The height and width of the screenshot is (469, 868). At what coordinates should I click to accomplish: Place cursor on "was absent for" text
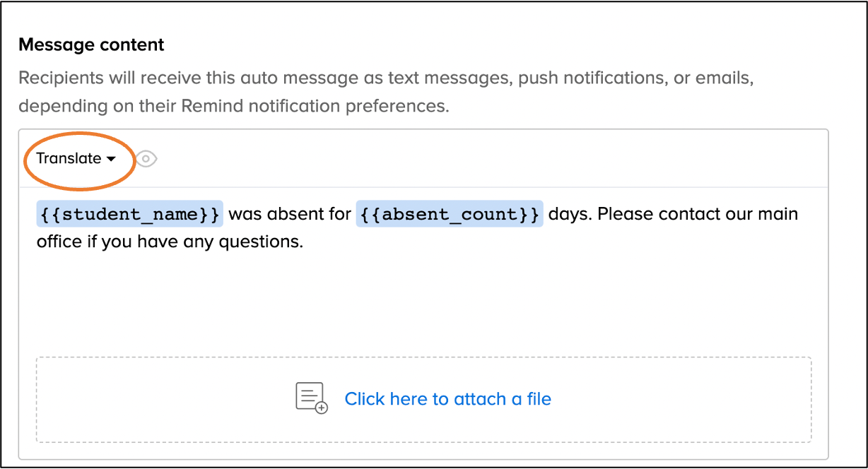(x=290, y=213)
